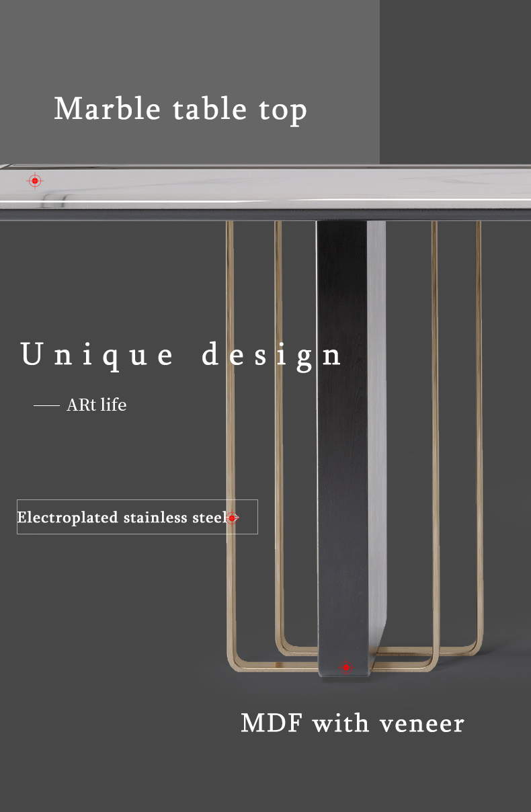Click the 'MDF with veneer' caption

[x=353, y=723]
